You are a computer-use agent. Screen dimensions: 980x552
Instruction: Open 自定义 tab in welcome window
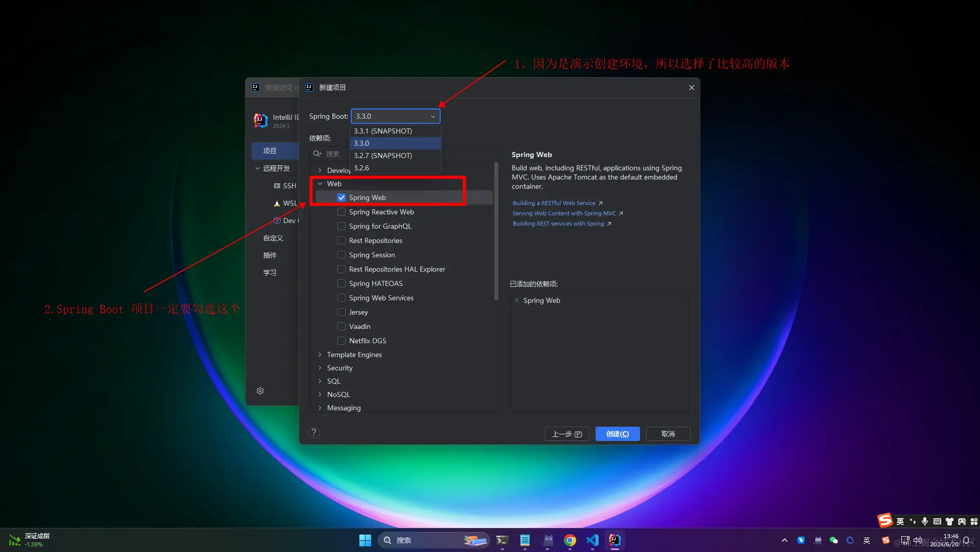click(273, 238)
